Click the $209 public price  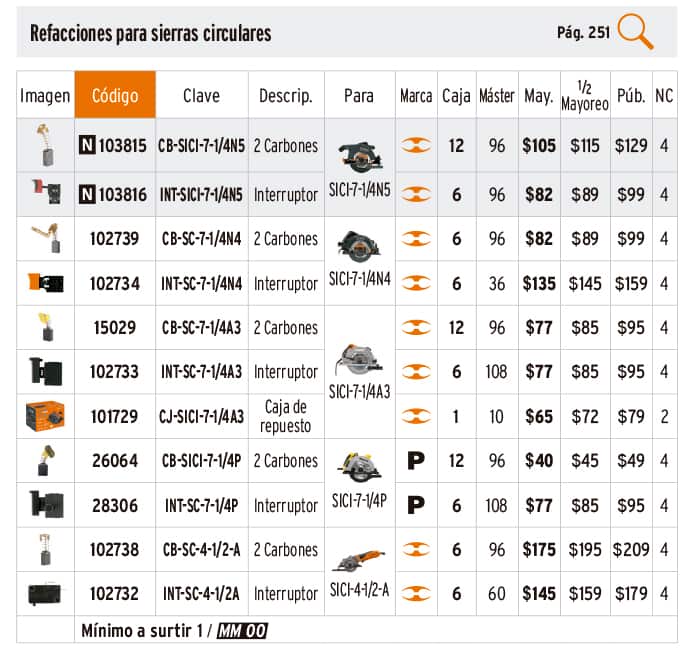point(630,549)
